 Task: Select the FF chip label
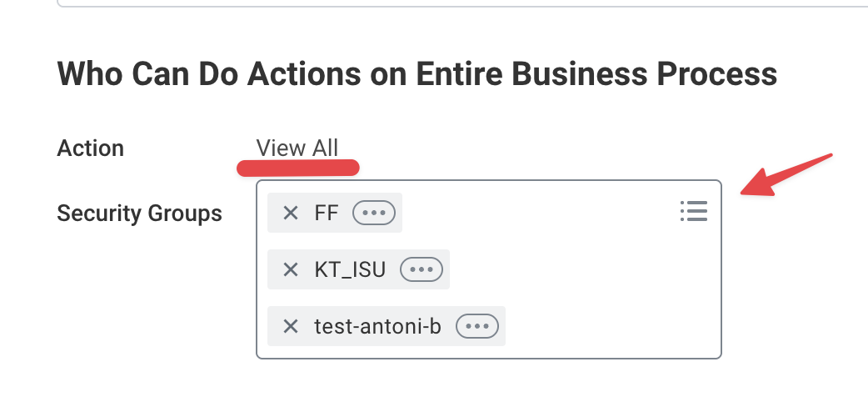[327, 213]
